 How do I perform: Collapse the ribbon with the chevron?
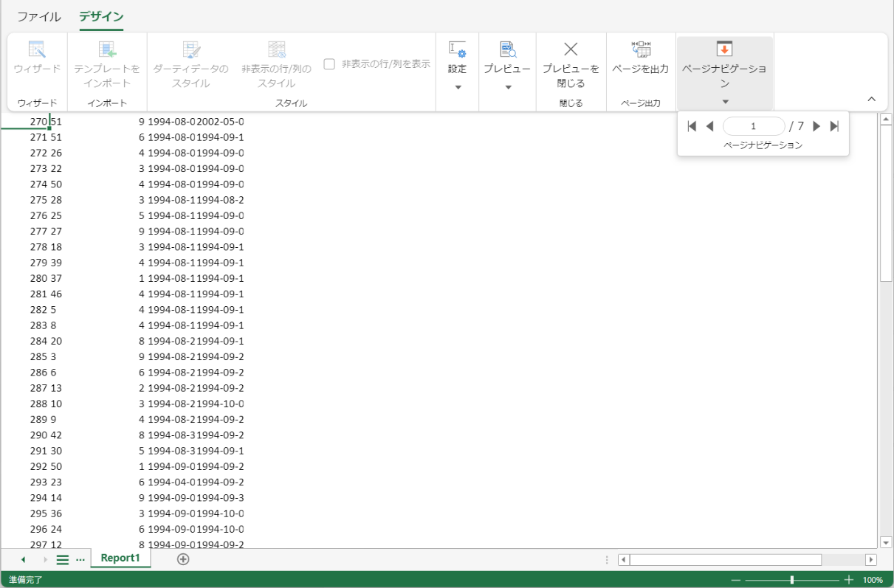(871, 99)
